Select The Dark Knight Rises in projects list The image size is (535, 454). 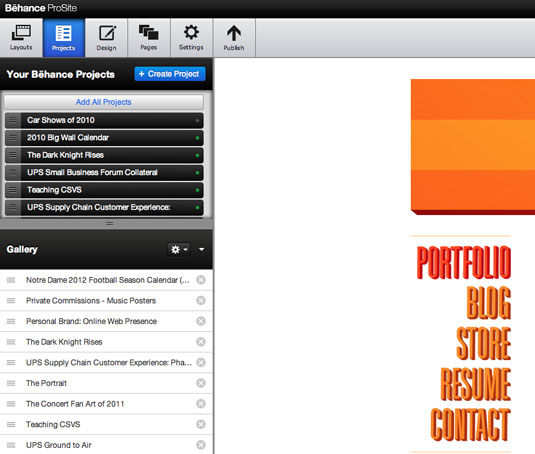[104, 155]
